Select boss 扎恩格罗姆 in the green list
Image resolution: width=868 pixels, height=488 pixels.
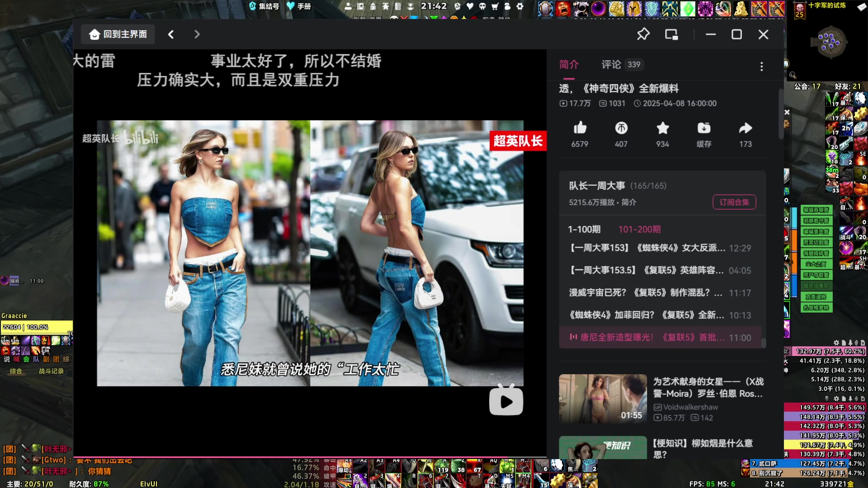click(x=816, y=308)
